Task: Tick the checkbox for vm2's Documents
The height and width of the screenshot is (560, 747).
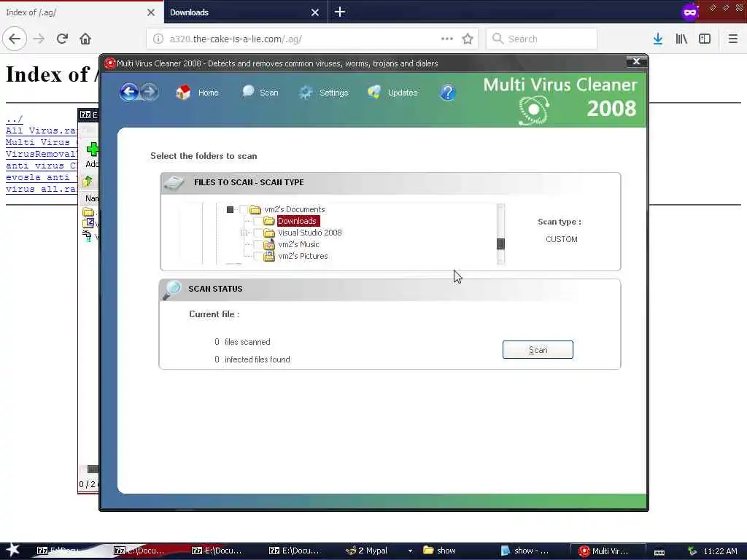Action: tap(244, 209)
